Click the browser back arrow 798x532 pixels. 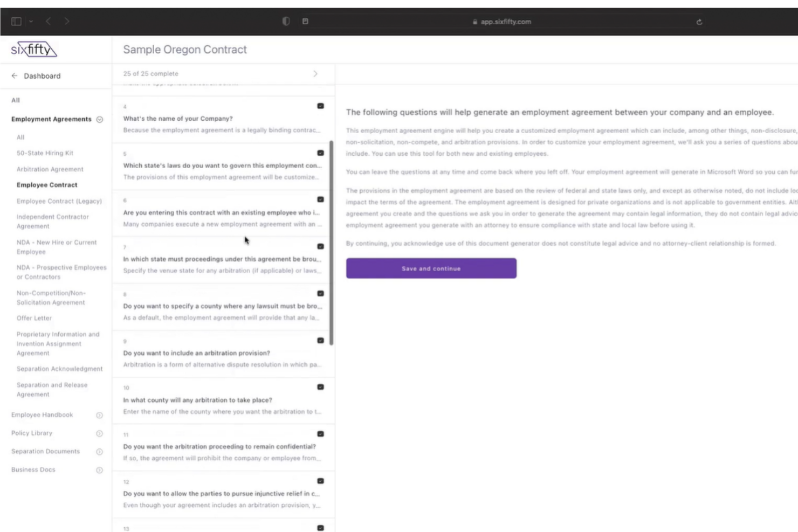pyautogui.click(x=49, y=22)
